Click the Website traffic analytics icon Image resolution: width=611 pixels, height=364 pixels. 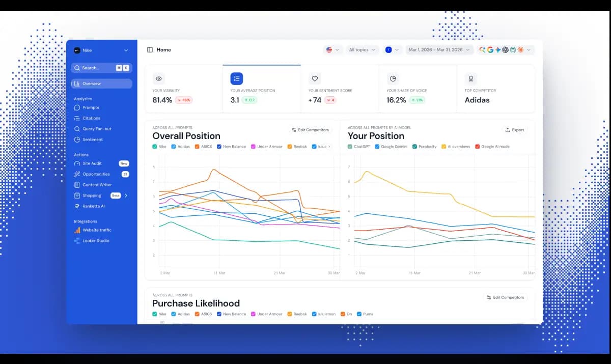[x=77, y=230]
